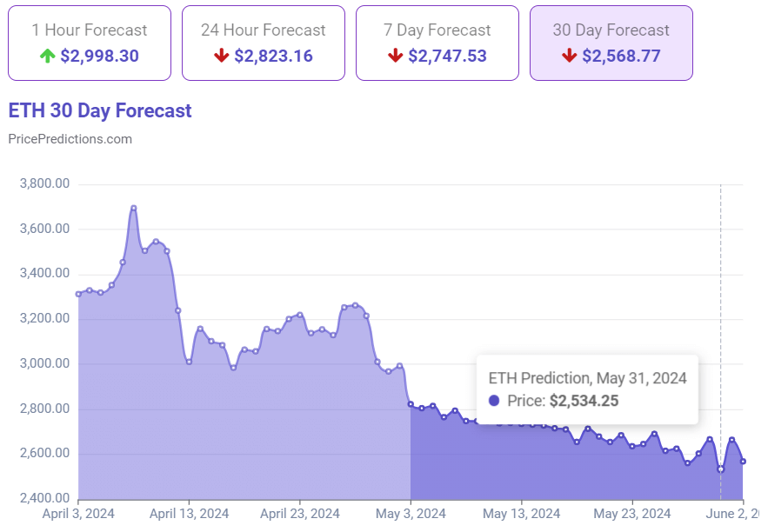Click the red arrow in the 30 Day card
The height and width of the screenshot is (532, 768).
pyautogui.click(x=571, y=57)
